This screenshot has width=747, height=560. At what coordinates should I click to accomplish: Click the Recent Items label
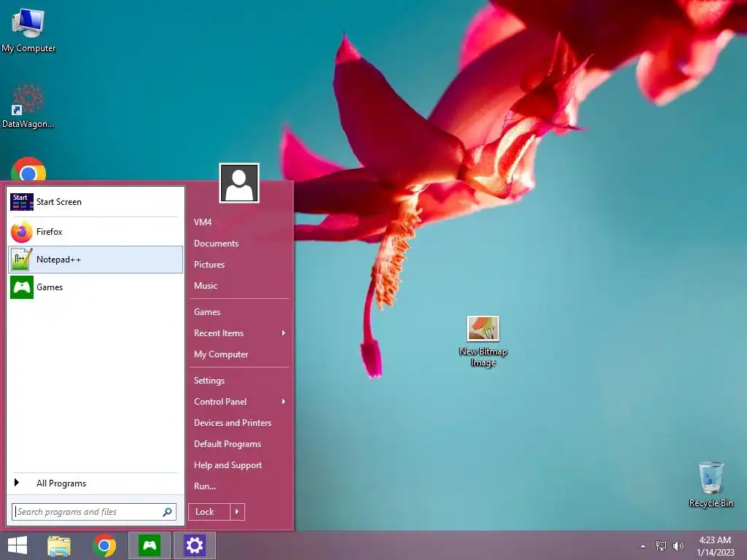coord(219,333)
